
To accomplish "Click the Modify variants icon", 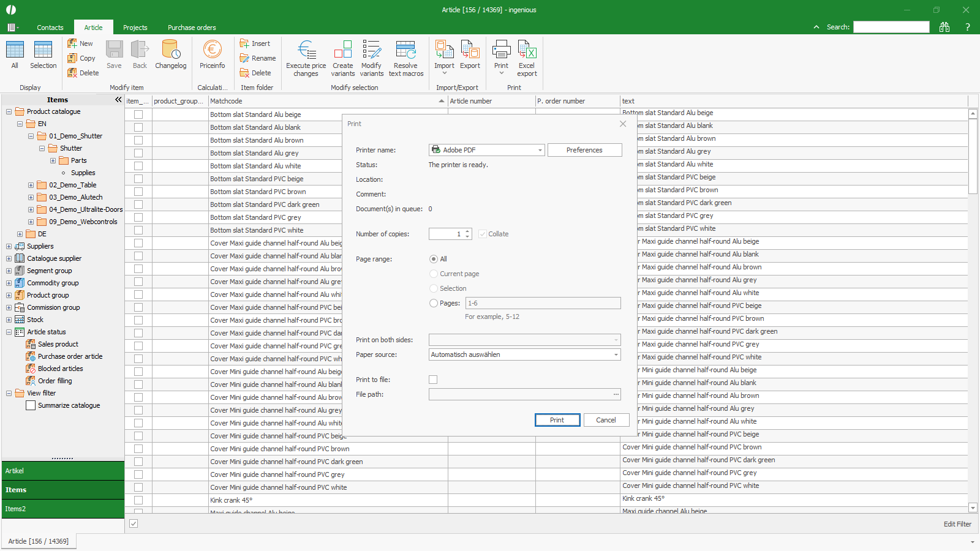I will 371,50.
